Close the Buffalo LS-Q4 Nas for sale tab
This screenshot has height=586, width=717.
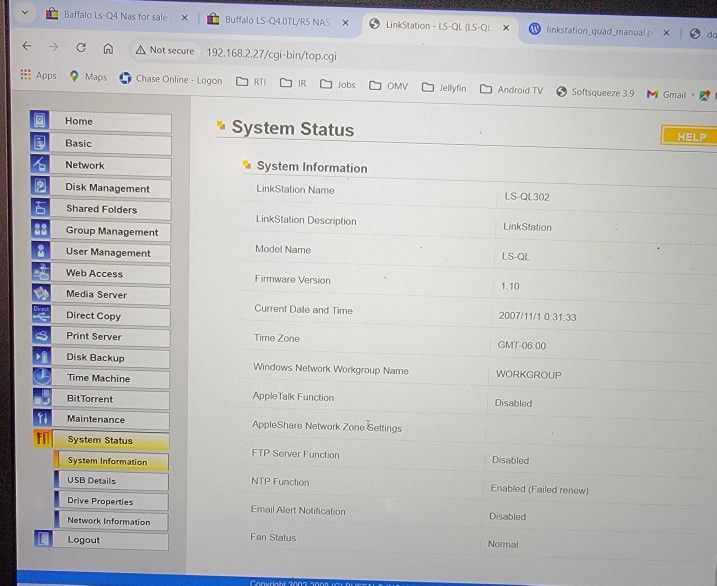click(184, 17)
